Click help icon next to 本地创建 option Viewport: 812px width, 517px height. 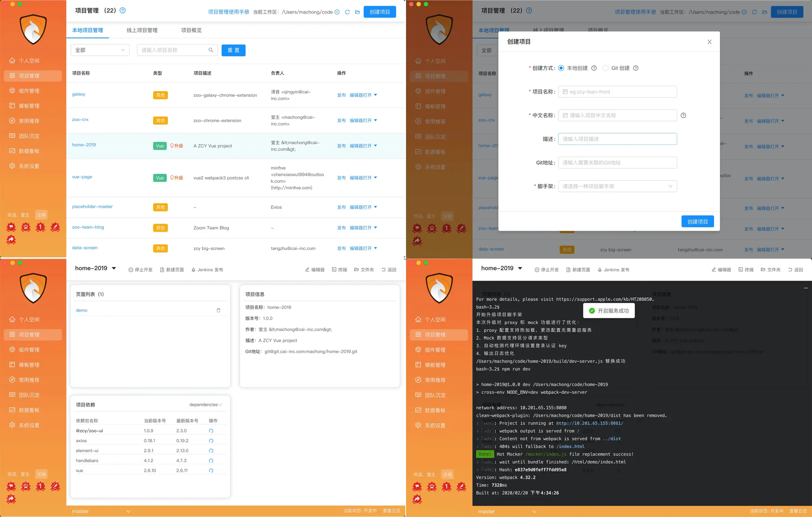(x=594, y=68)
